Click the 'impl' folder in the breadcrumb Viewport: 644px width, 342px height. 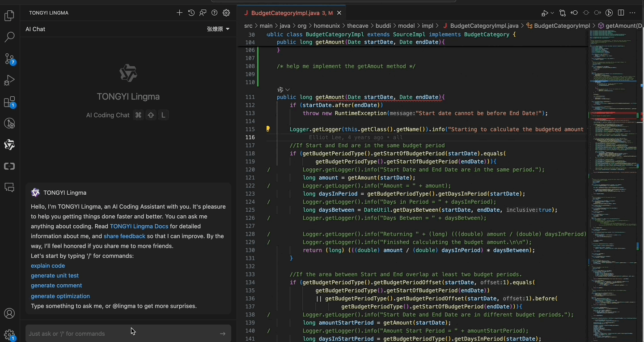click(x=428, y=26)
